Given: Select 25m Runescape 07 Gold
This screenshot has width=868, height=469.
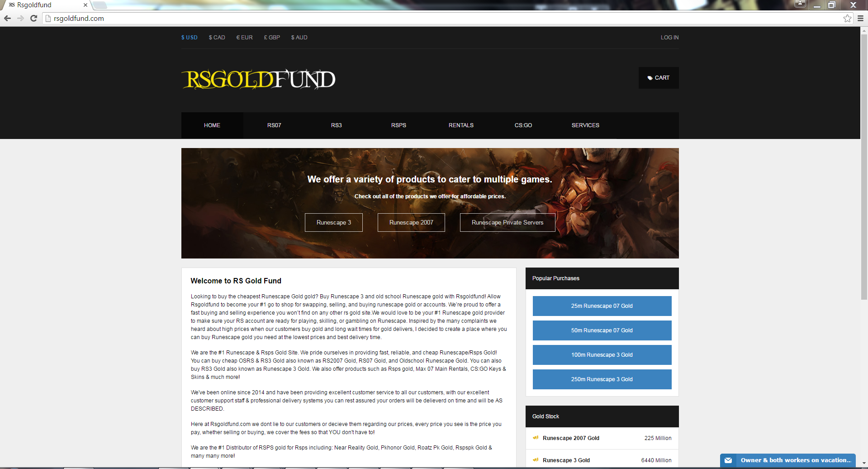Looking at the screenshot, I should 602,306.
